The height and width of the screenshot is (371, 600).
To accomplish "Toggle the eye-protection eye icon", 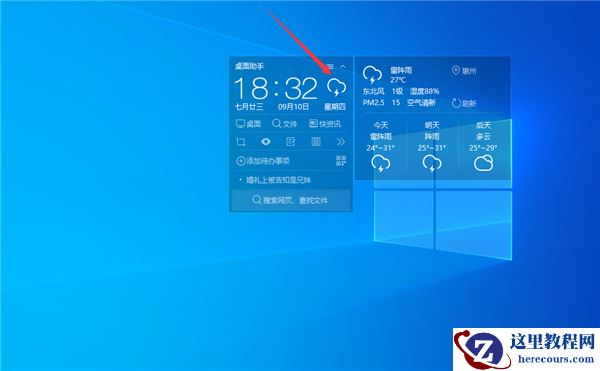I will [x=266, y=142].
